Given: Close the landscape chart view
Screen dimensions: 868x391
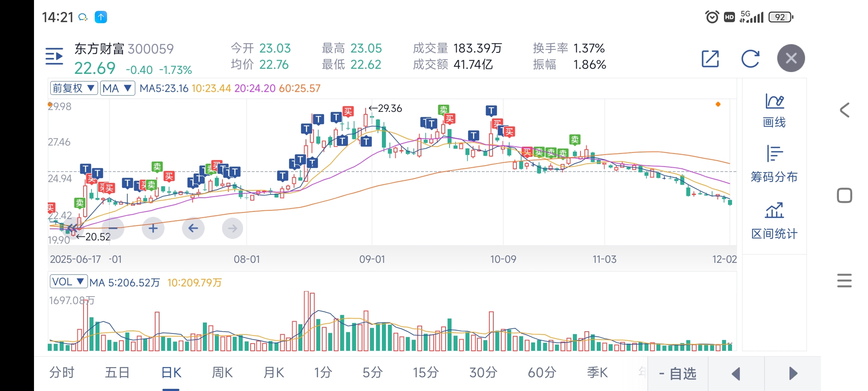Looking at the screenshot, I should pos(791,58).
